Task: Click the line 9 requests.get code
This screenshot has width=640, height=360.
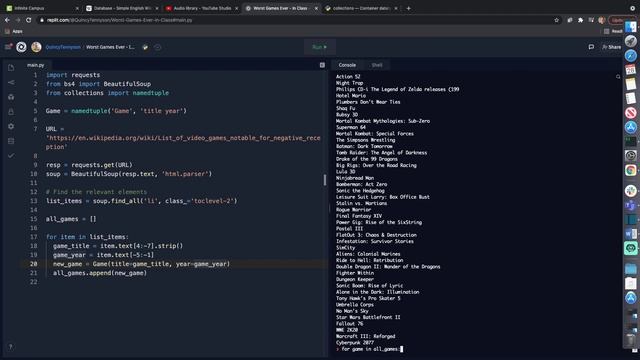Action: point(89,165)
